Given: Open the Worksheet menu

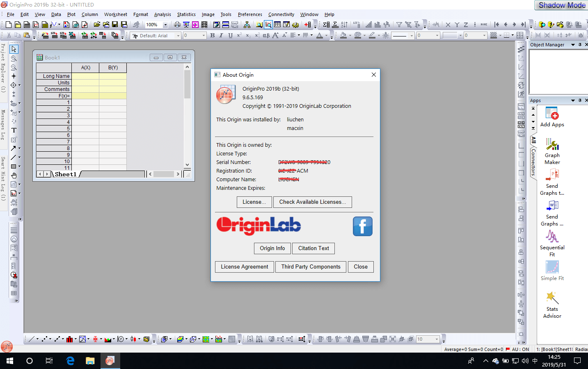Looking at the screenshot, I should pyautogui.click(x=116, y=14).
